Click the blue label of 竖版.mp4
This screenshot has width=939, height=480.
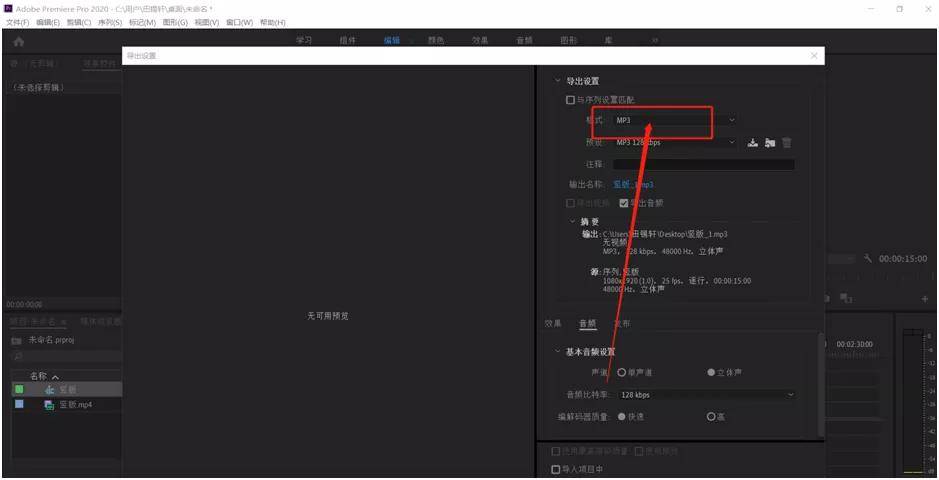coord(19,404)
